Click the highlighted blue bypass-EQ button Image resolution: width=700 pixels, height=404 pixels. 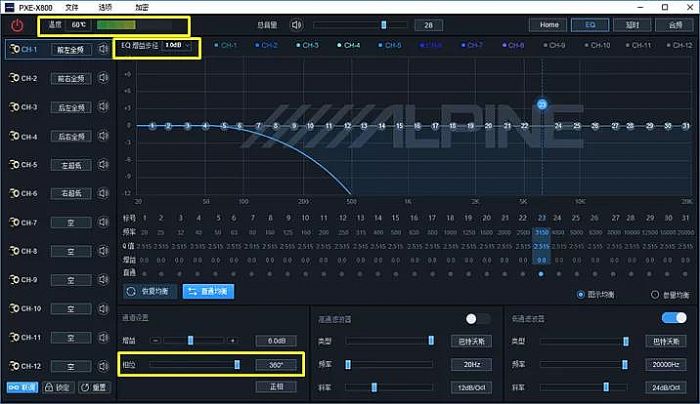[208, 292]
